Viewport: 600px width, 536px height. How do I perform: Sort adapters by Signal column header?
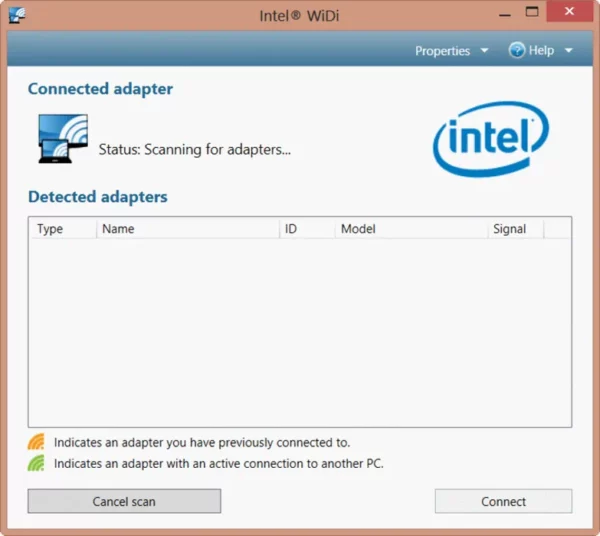click(x=515, y=229)
